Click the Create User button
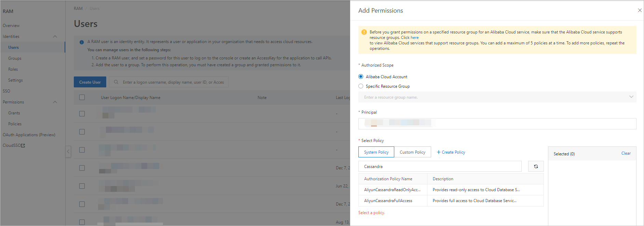The image size is (644, 226). click(x=90, y=82)
